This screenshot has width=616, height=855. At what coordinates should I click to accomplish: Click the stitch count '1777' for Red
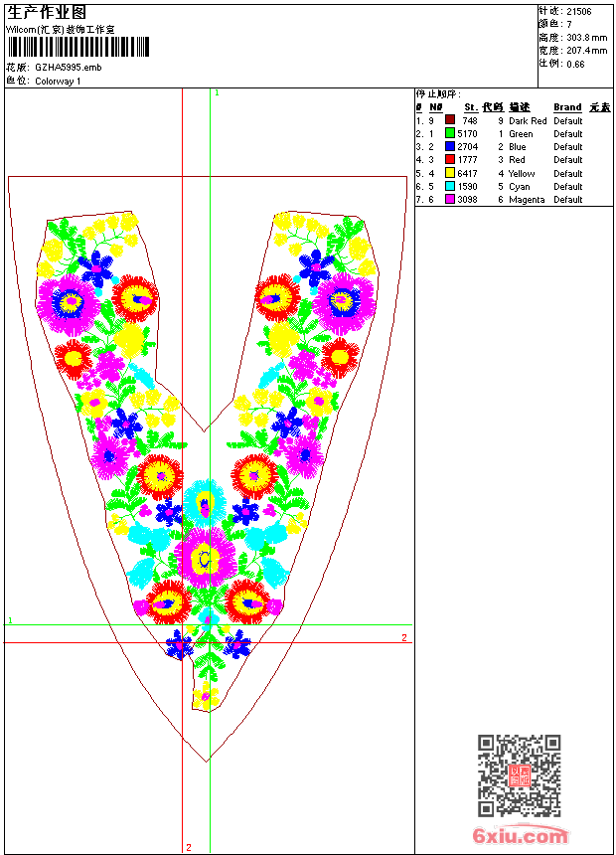(x=467, y=160)
